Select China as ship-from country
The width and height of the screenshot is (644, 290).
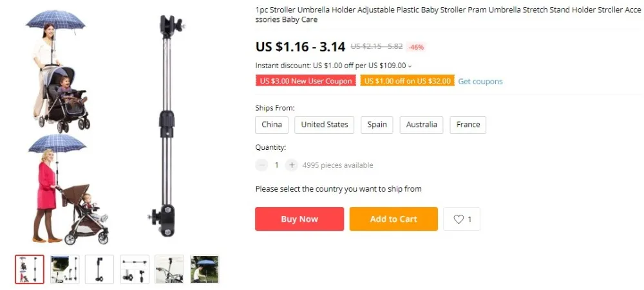coord(272,125)
